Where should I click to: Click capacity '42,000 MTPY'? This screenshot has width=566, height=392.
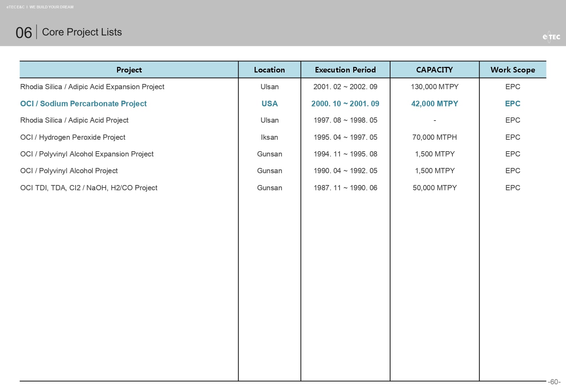(x=435, y=103)
